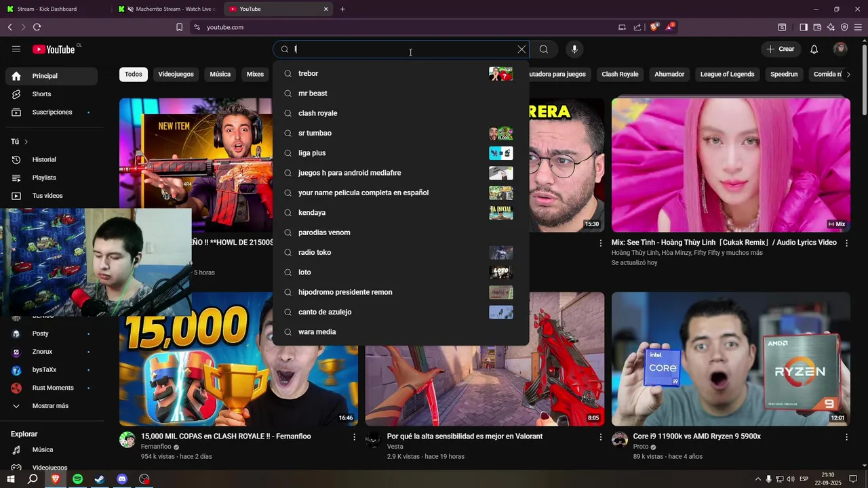Choose 'canto de azulejo' suggestion

[x=401, y=312]
